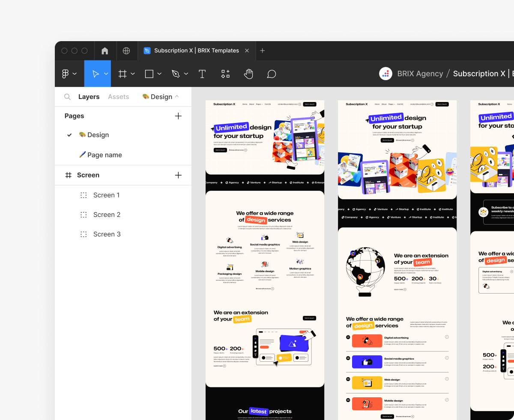This screenshot has height=420, width=514.
Task: Select the Move tool
Action: coord(95,73)
